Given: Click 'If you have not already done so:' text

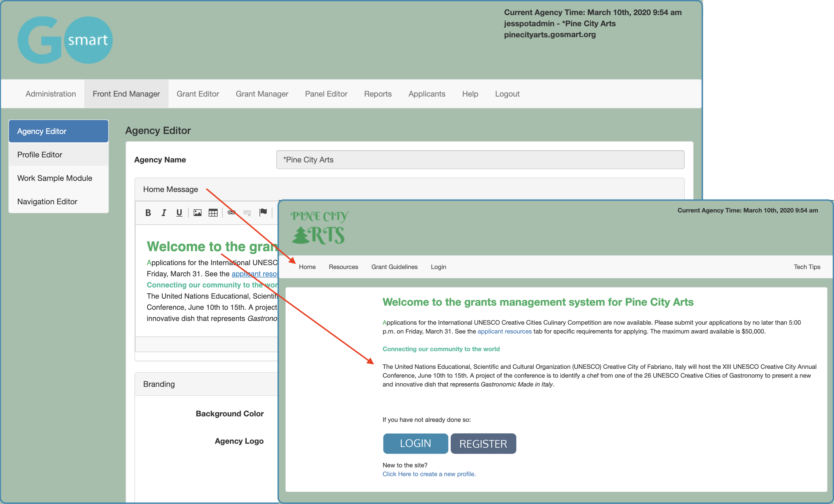Looking at the screenshot, I should pos(426,420).
